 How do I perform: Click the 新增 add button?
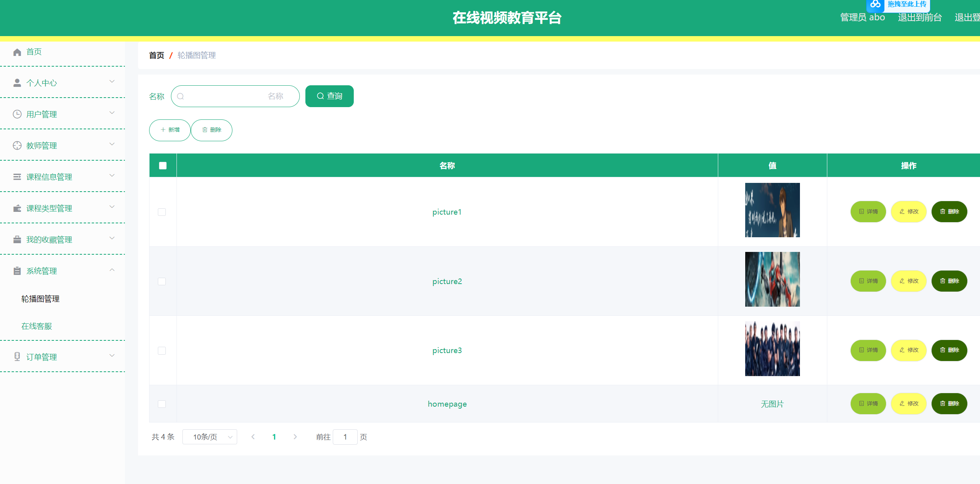coord(169,130)
